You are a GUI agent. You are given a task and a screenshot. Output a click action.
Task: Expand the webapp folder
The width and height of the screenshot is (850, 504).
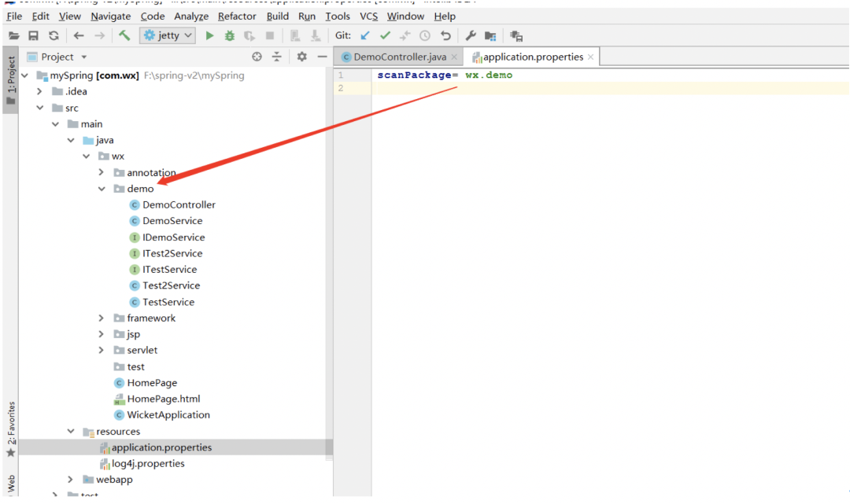click(x=71, y=479)
